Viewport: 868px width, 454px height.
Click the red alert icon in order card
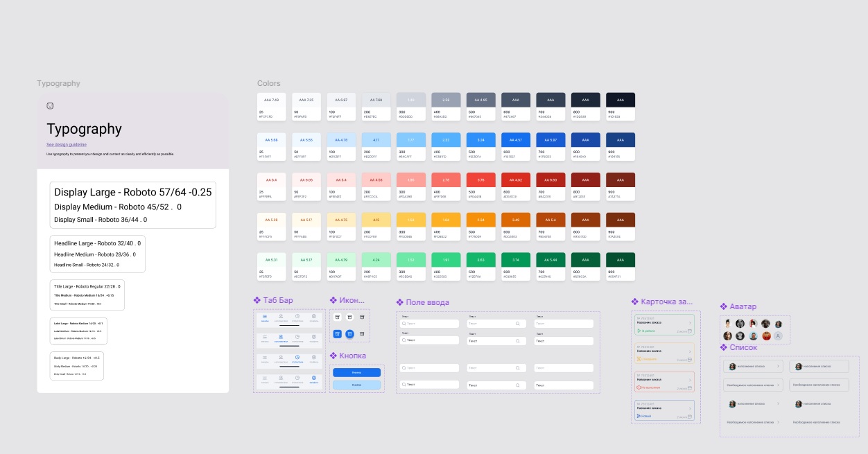click(639, 387)
